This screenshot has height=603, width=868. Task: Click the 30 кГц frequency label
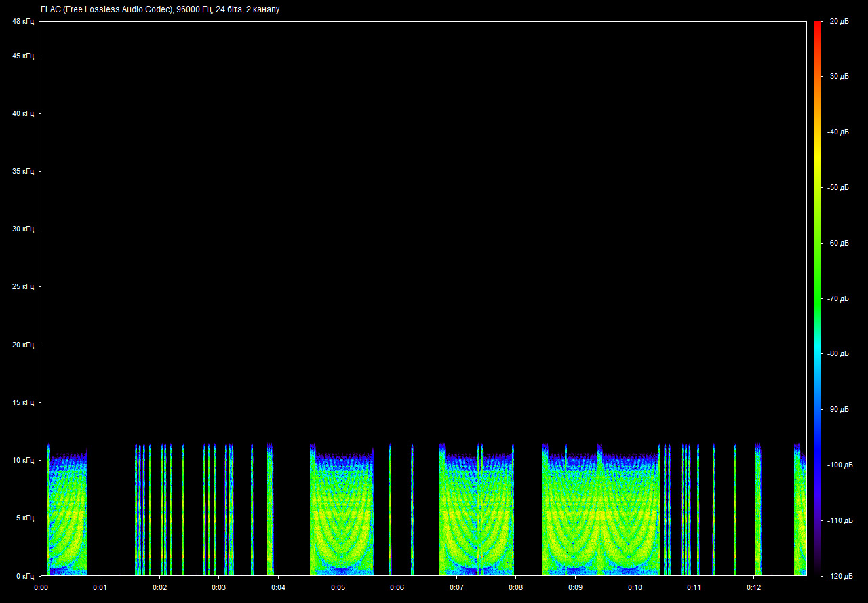pyautogui.click(x=23, y=229)
